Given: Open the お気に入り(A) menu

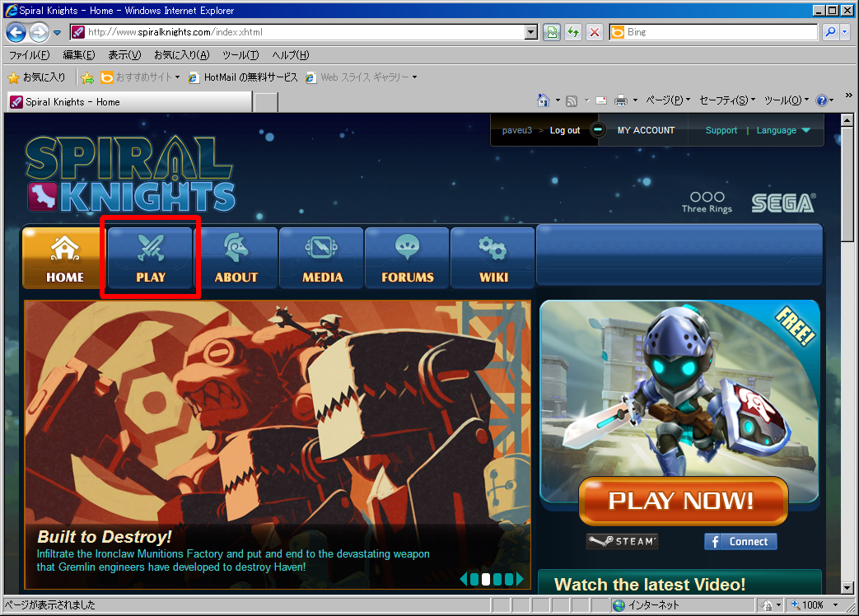Looking at the screenshot, I should [x=181, y=54].
